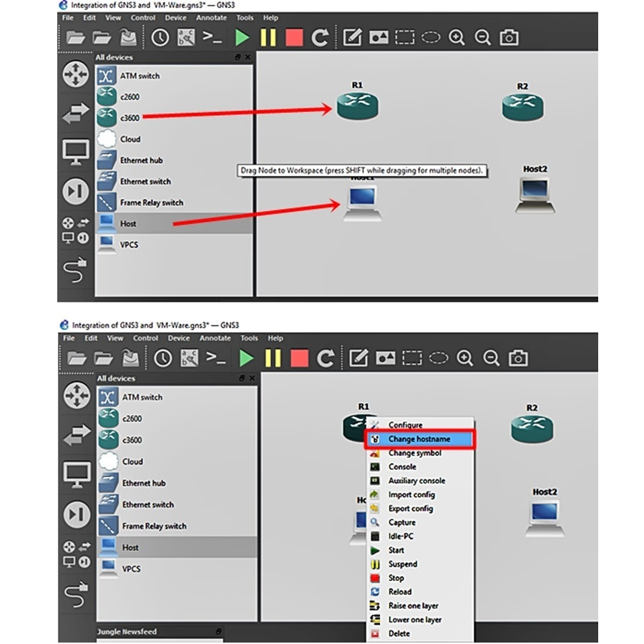Viewport: 644px width, 644px height.
Task: Select VPCS in bottom window device list
Action: click(x=177, y=569)
